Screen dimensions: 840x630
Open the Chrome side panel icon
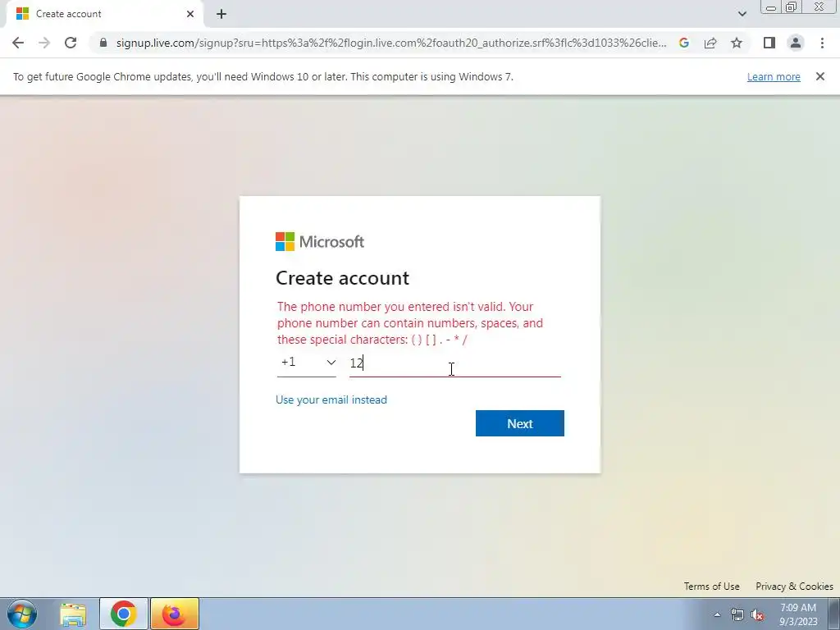(769, 43)
